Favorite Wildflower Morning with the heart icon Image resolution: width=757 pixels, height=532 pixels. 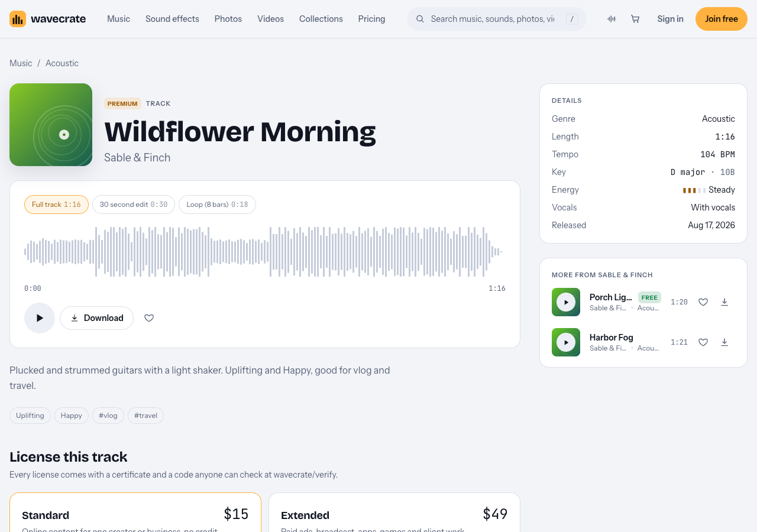[149, 318]
